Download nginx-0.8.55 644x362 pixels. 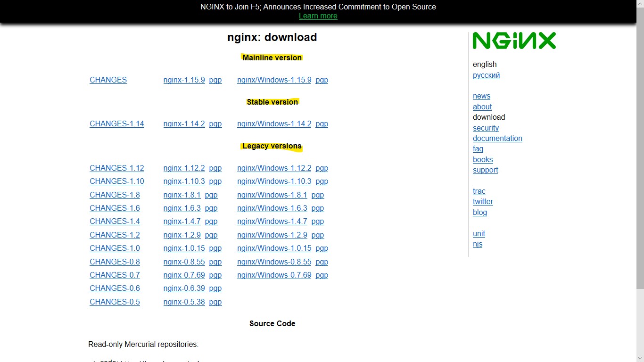[x=184, y=262]
